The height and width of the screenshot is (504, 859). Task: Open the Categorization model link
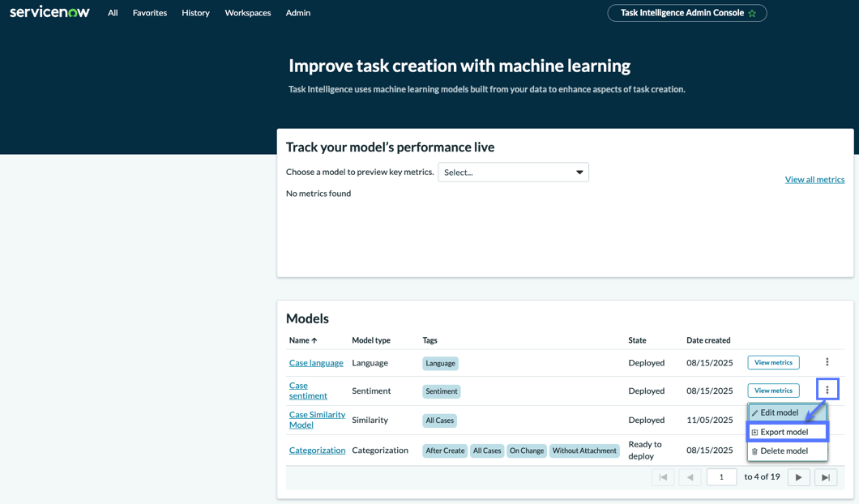(x=317, y=450)
